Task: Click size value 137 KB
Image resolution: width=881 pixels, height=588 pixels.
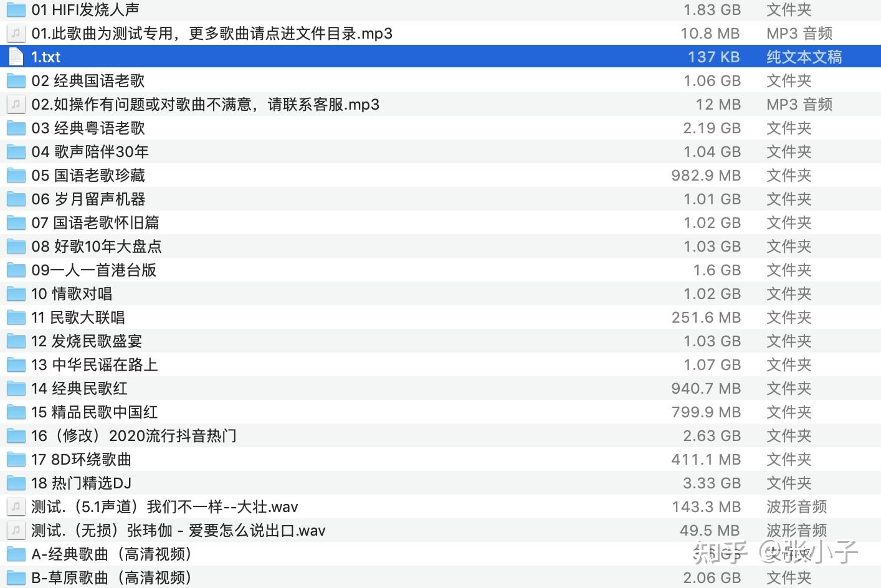Action: (x=714, y=57)
